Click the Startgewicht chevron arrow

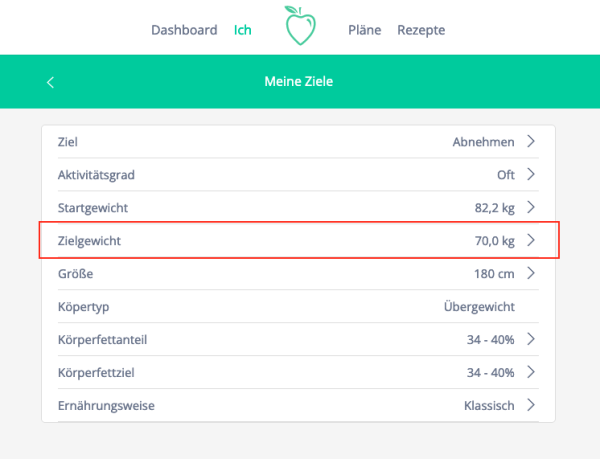point(531,207)
